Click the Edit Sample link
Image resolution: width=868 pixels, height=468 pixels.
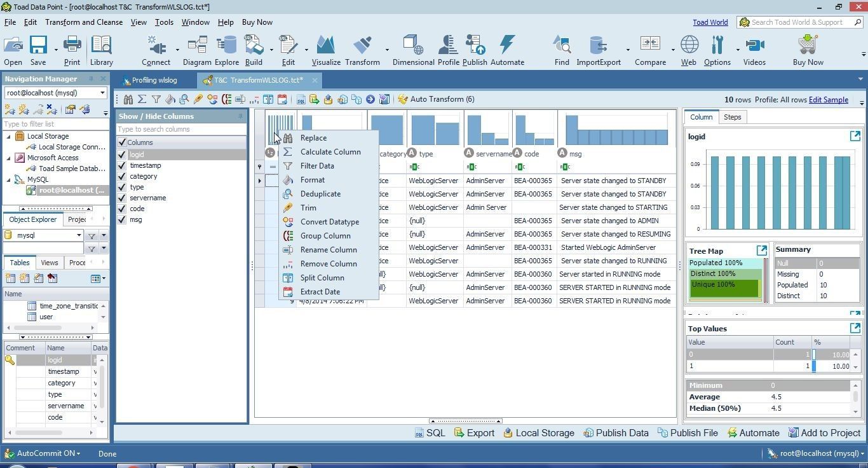828,100
